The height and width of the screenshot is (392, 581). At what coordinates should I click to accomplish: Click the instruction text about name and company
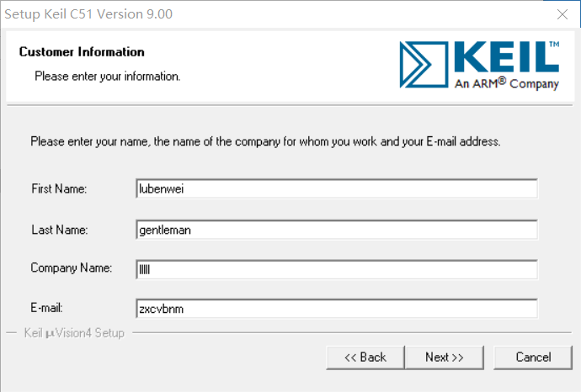(265, 141)
